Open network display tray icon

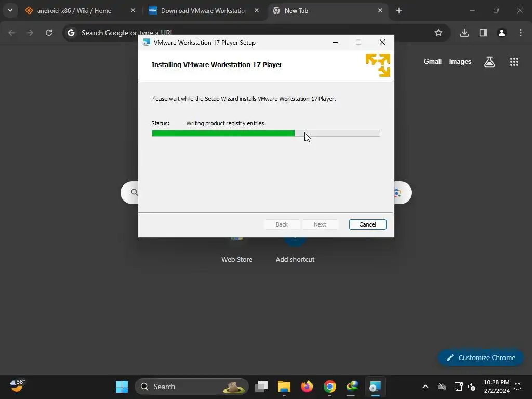click(458, 387)
